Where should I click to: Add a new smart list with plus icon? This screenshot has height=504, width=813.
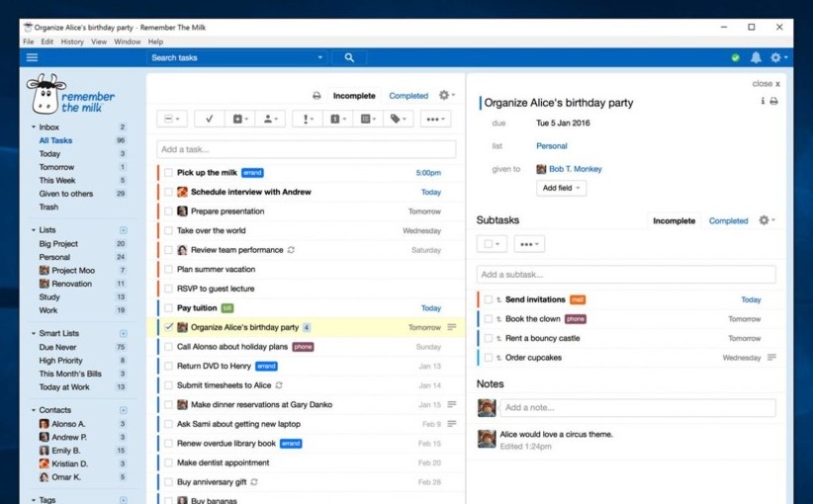pyautogui.click(x=123, y=334)
